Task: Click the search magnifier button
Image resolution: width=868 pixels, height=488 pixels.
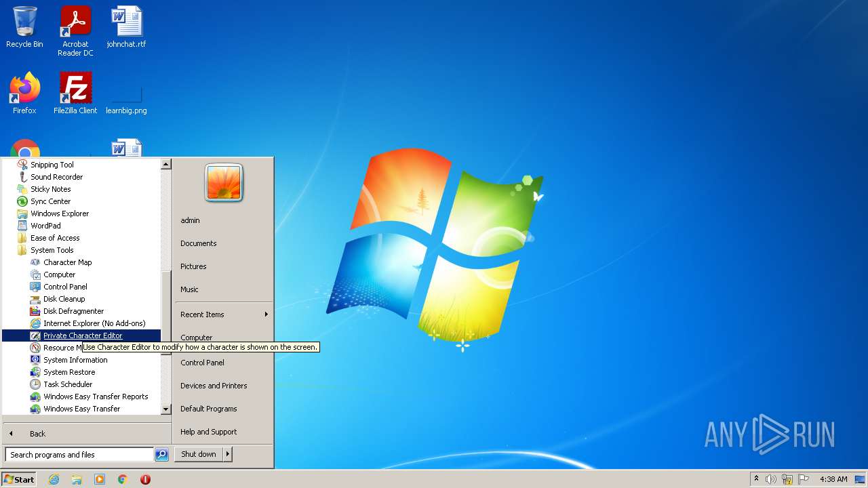Action: click(161, 455)
